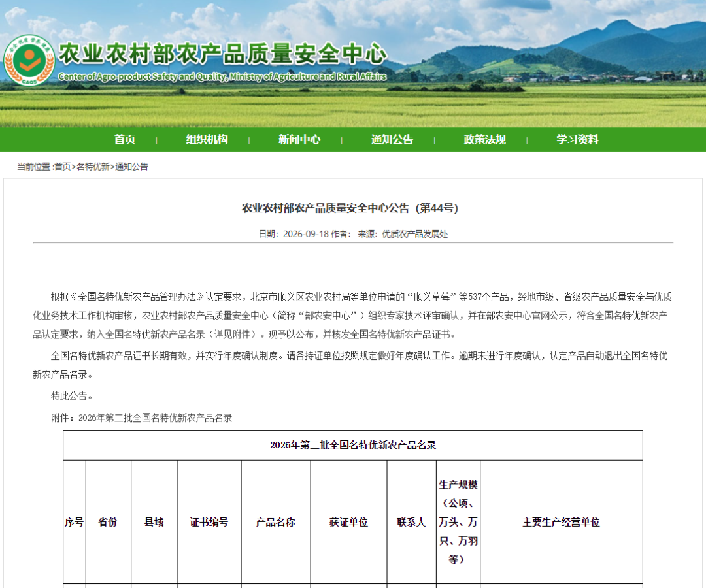706x588 pixels.
Task: Select 通知公告 in the green navigation bar
Action: [392, 139]
